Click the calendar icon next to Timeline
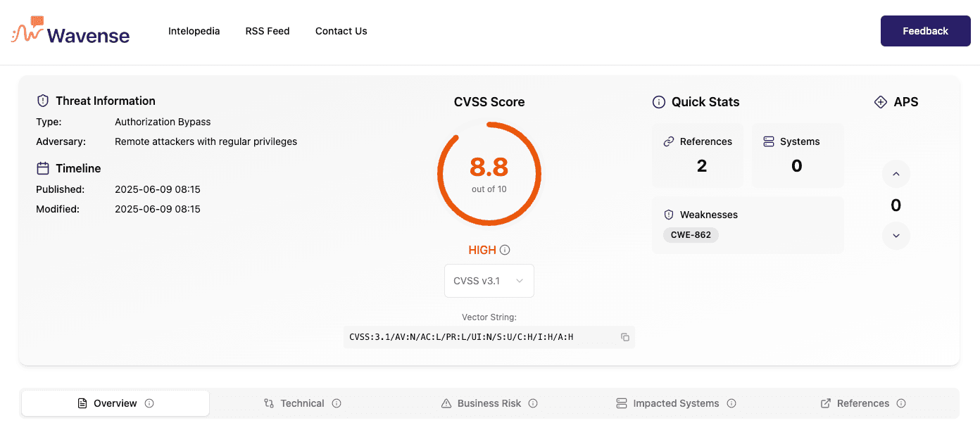Screen dimensions: 980x430 coord(42,167)
